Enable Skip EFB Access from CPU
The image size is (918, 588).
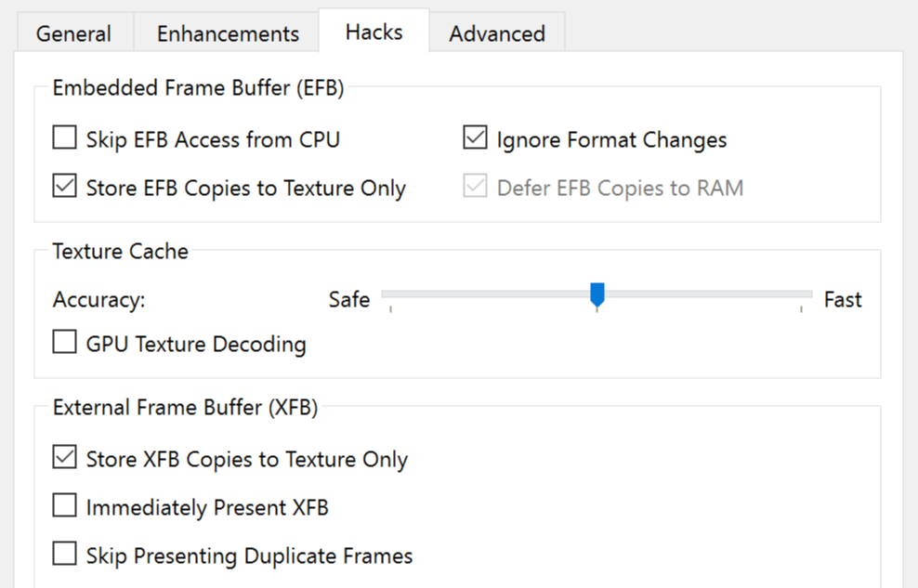coord(64,138)
